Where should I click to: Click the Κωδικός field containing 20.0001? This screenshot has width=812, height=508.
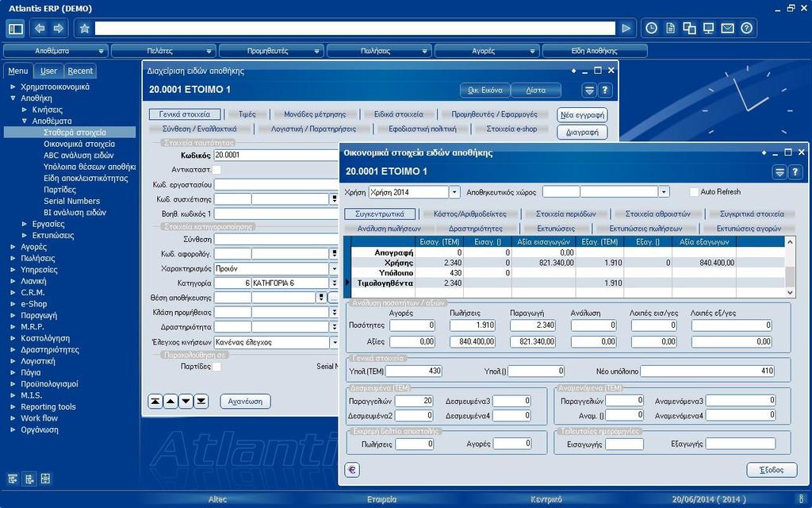pos(276,155)
